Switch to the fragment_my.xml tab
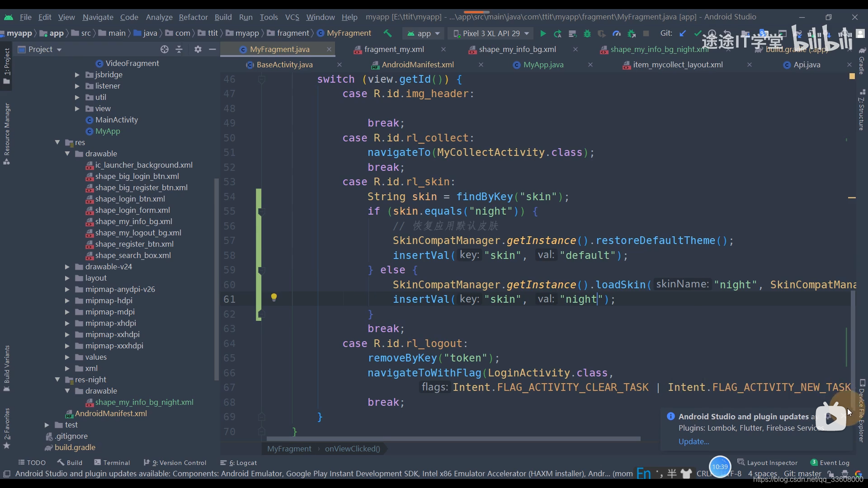The image size is (868, 488). pyautogui.click(x=394, y=49)
